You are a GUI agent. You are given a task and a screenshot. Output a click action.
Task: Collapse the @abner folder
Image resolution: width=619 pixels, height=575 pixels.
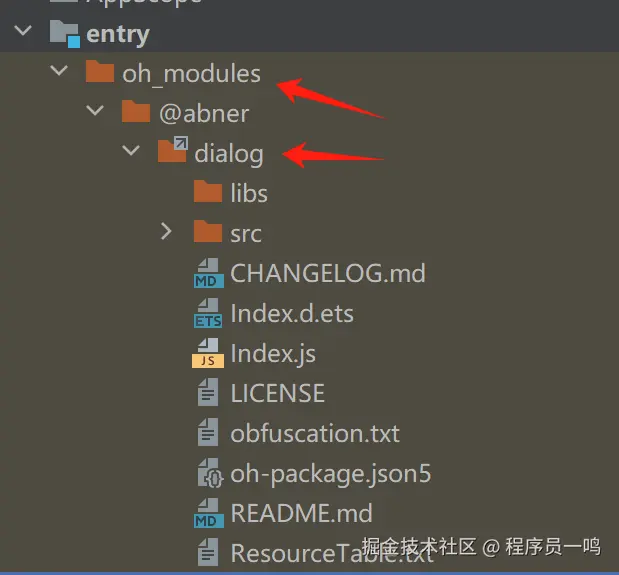point(95,110)
